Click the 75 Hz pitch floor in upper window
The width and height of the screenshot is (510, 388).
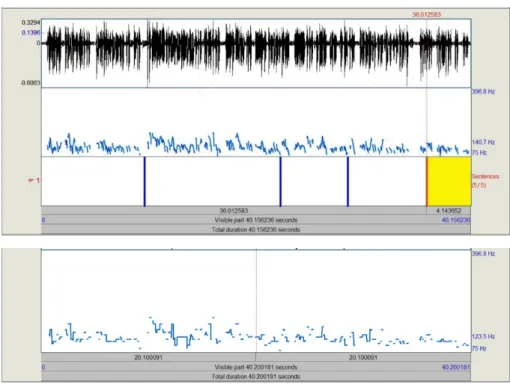[x=479, y=153]
